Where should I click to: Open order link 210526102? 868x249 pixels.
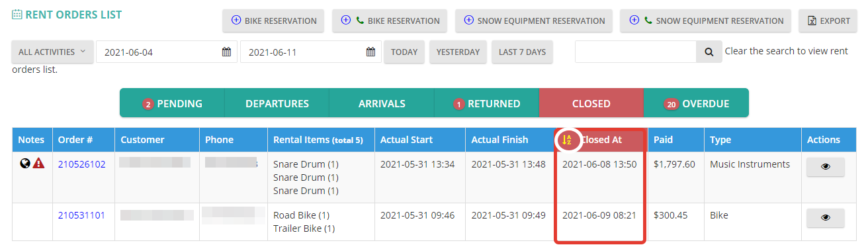pos(81,164)
